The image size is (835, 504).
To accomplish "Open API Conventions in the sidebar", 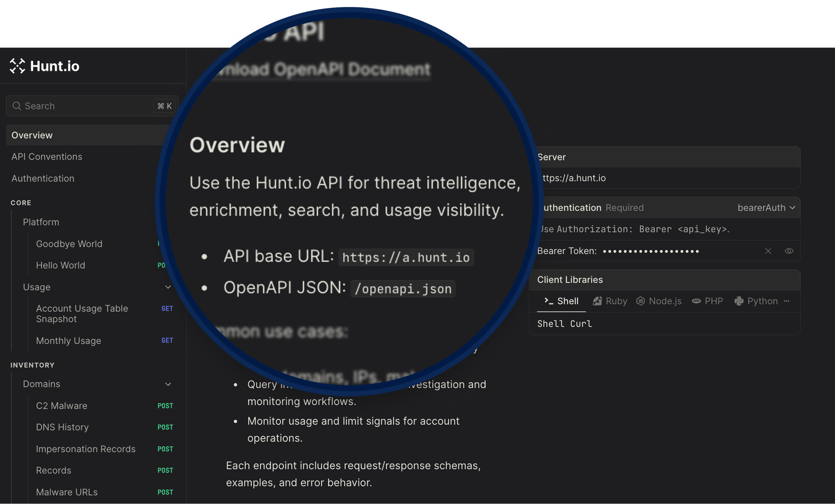I will [47, 157].
